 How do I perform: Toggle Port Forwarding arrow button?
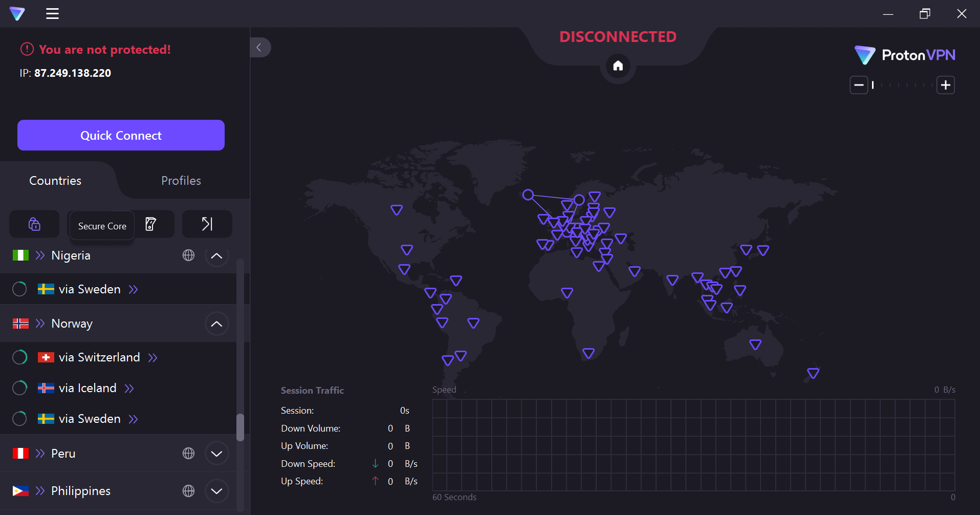[207, 224]
